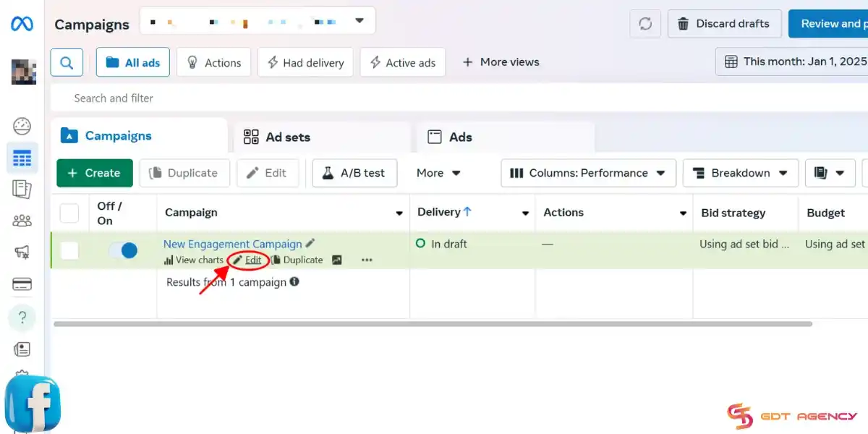Click Discard drafts

click(x=724, y=24)
